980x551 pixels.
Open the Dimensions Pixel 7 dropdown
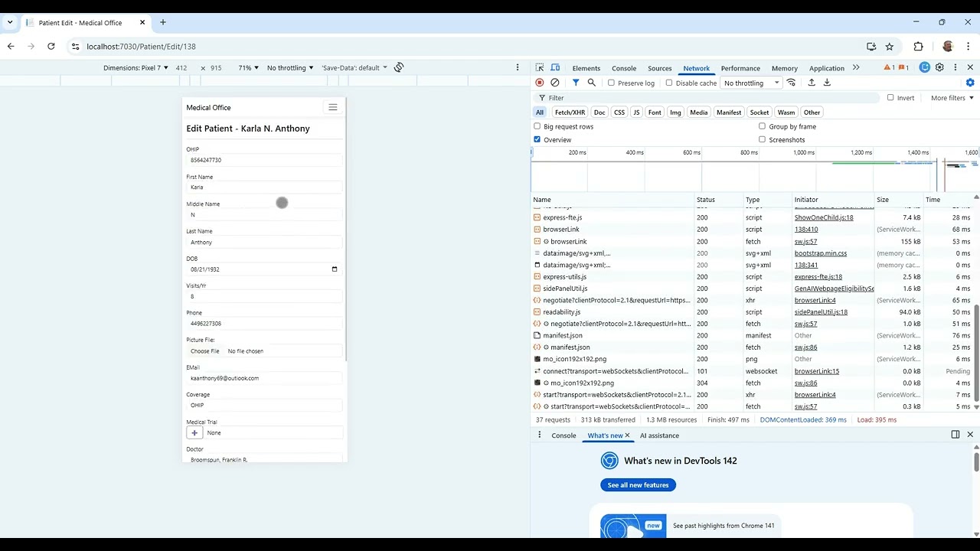[x=136, y=67]
